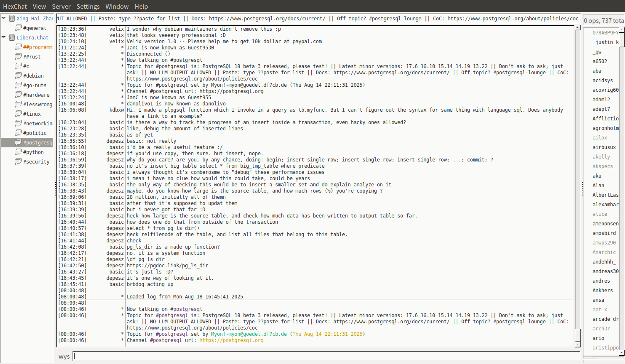This screenshot has width=625, height=364.
Task: Select user andres in user list
Action: [x=601, y=281]
